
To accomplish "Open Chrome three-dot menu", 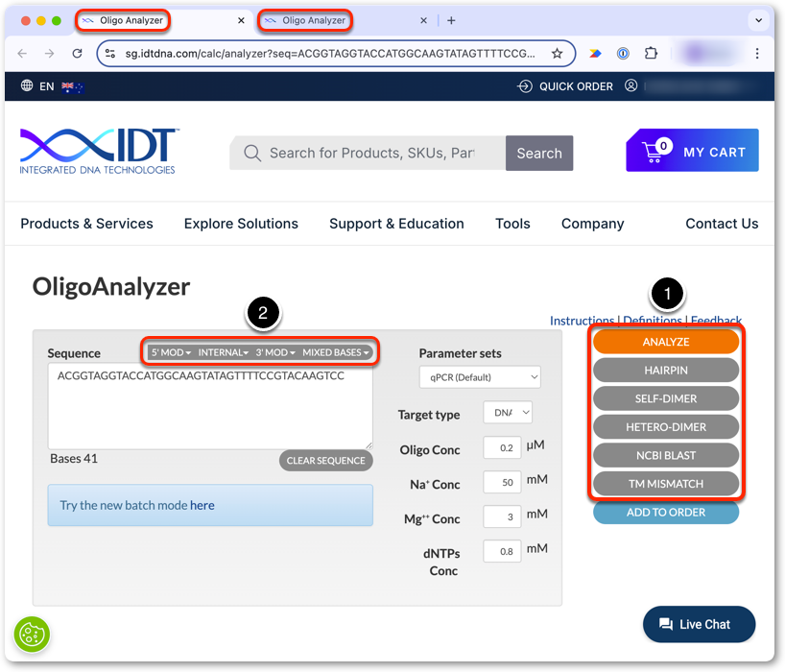I will click(x=757, y=53).
